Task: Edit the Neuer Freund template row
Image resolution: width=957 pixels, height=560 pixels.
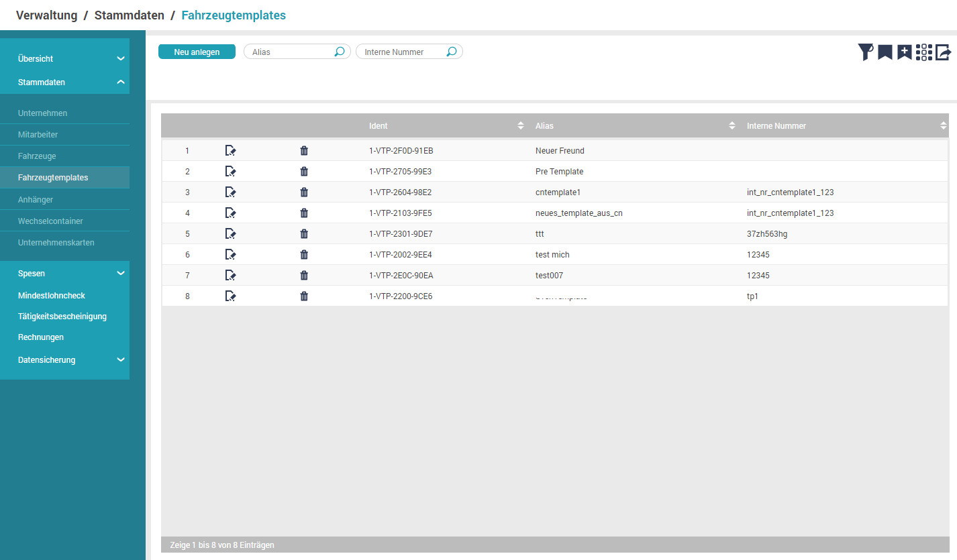Action: (230, 151)
